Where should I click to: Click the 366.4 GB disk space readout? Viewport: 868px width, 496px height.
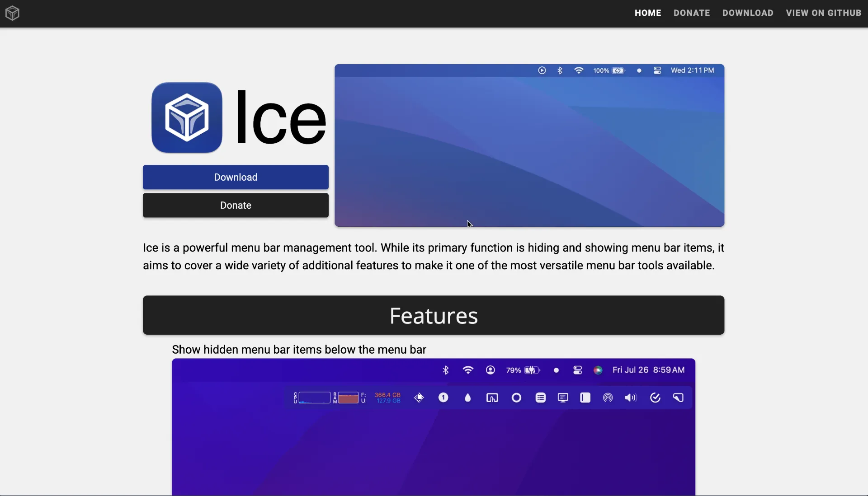tap(387, 395)
